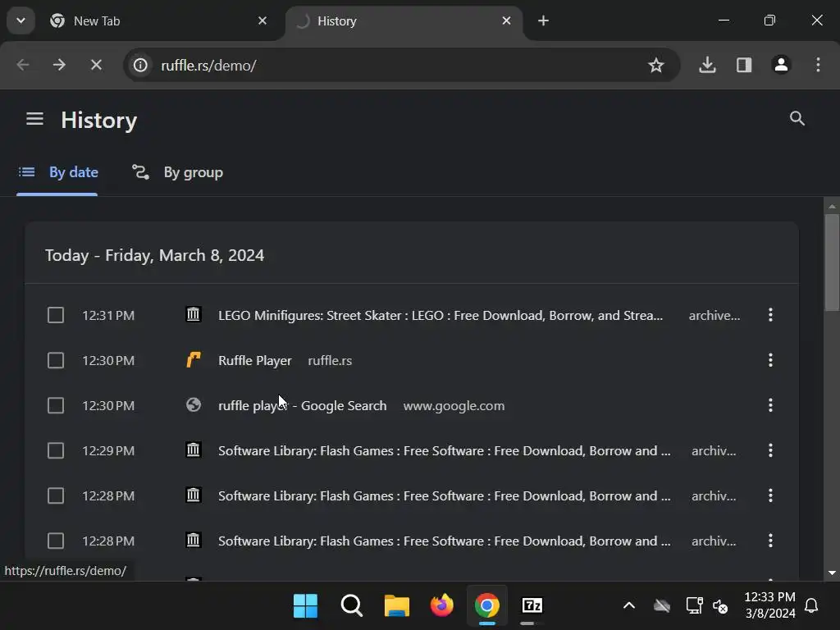The image size is (840, 630).
Task: Check the Ruffle Player history entry
Action: [x=56, y=360]
